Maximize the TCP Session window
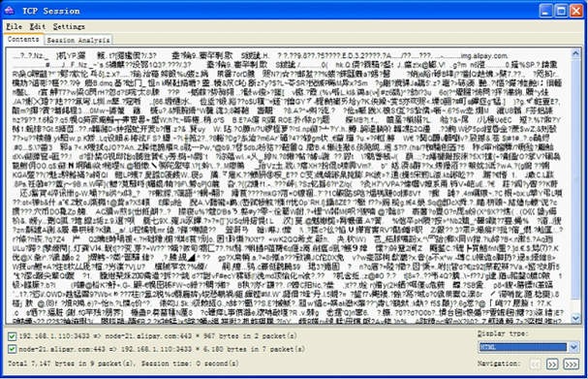This screenshot has width=588, height=379. coord(562,11)
